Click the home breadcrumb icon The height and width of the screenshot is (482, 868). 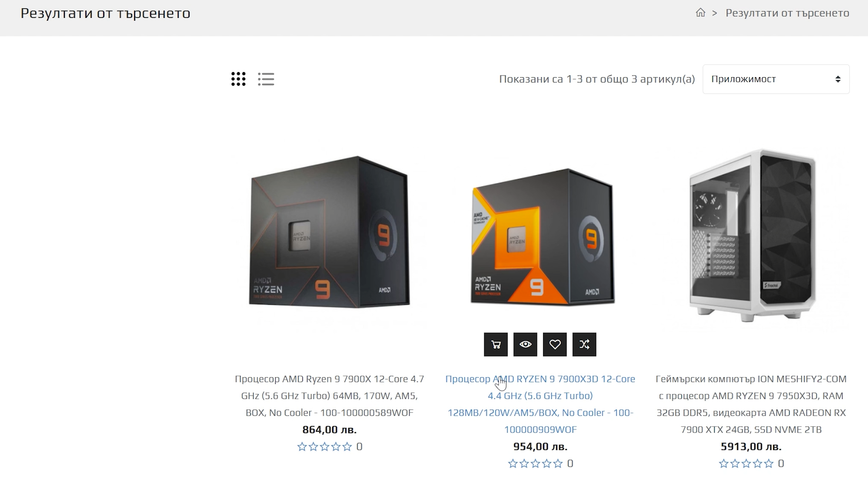(x=701, y=13)
